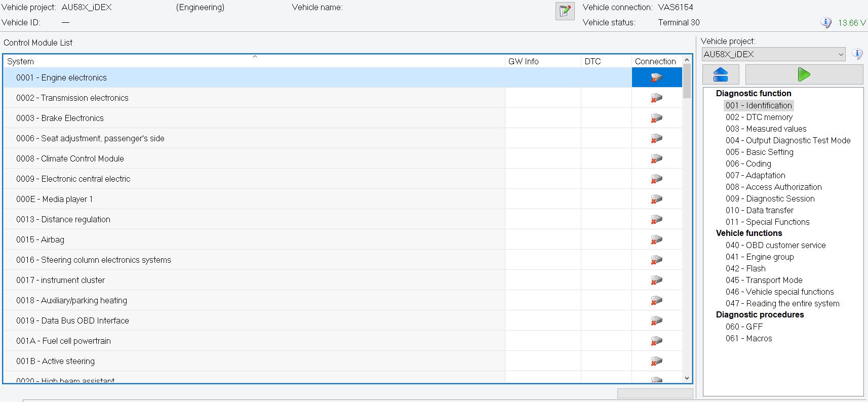Click the edit vehicle notes icon
This screenshot has height=402, width=868.
coord(565,11)
